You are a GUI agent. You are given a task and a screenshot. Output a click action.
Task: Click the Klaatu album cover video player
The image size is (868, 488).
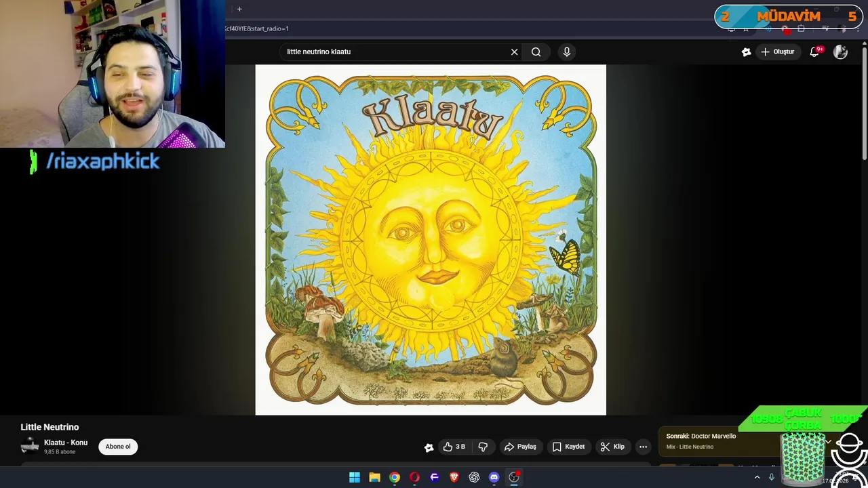431,240
